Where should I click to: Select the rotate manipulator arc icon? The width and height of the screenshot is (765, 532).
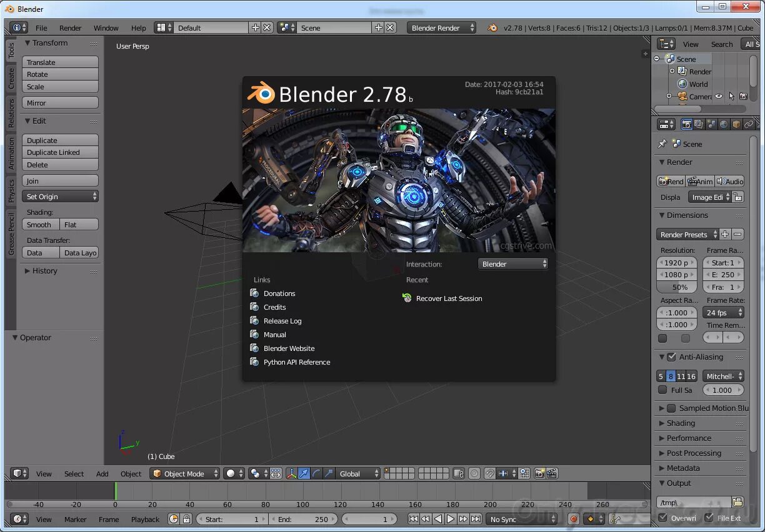316,473
